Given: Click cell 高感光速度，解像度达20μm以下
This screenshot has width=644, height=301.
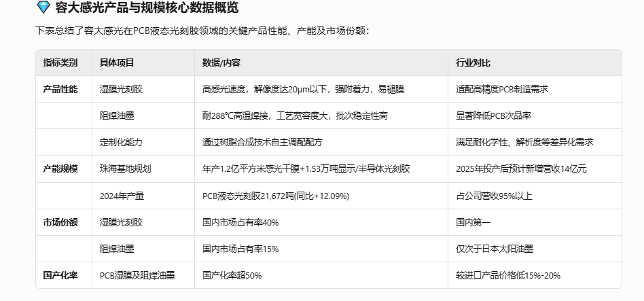Looking at the screenshot, I should 303,89.
